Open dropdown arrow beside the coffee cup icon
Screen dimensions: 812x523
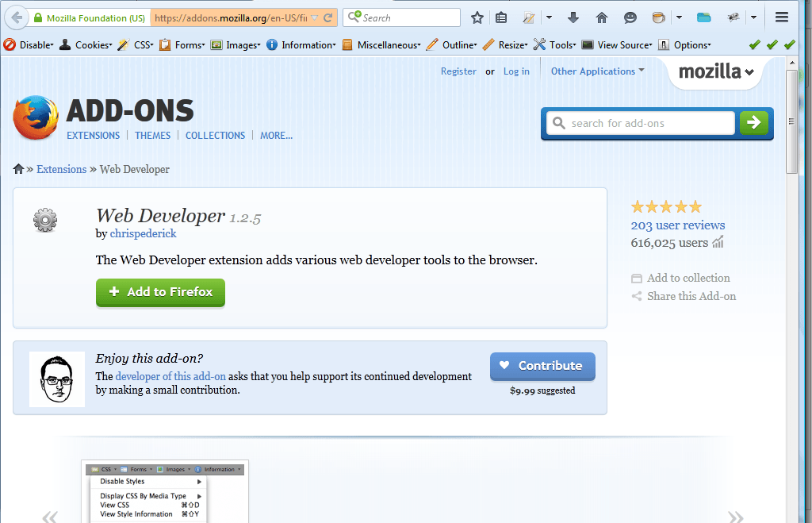(x=679, y=17)
